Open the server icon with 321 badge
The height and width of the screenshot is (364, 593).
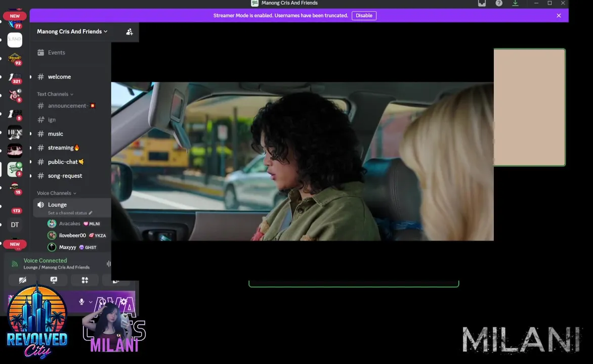[15, 78]
